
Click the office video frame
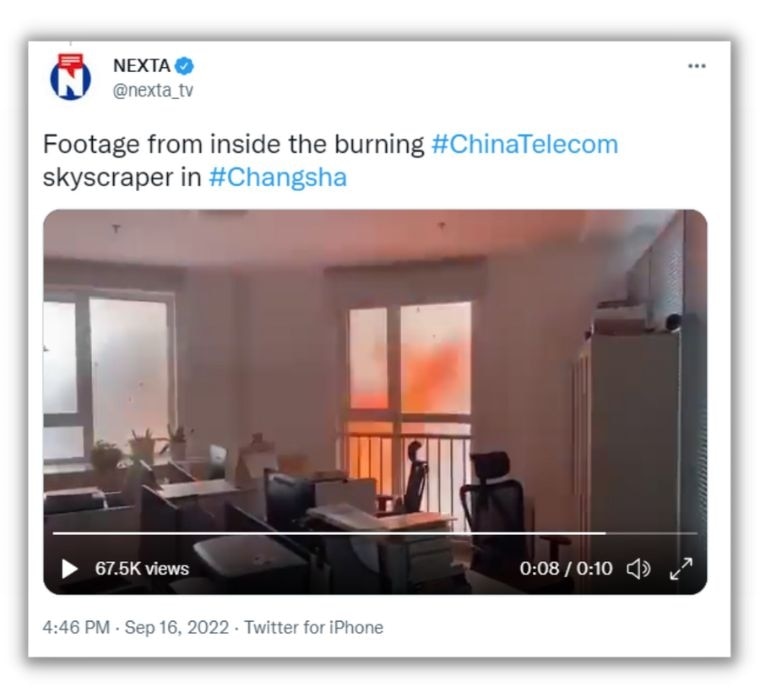coord(375,402)
